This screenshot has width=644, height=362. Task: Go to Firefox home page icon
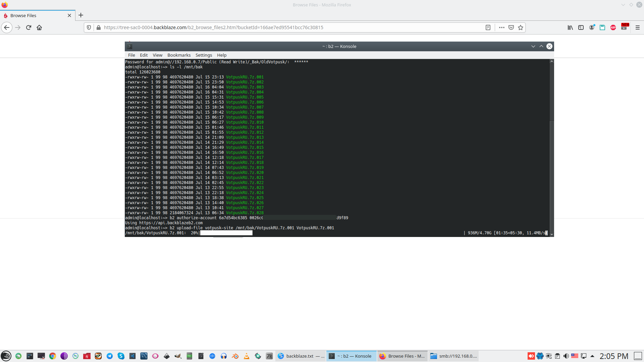point(39,27)
